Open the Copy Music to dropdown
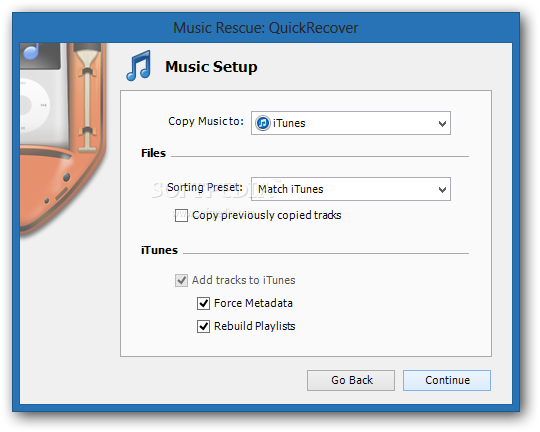Image resolution: width=540 pixels, height=432 pixels. 351,123
